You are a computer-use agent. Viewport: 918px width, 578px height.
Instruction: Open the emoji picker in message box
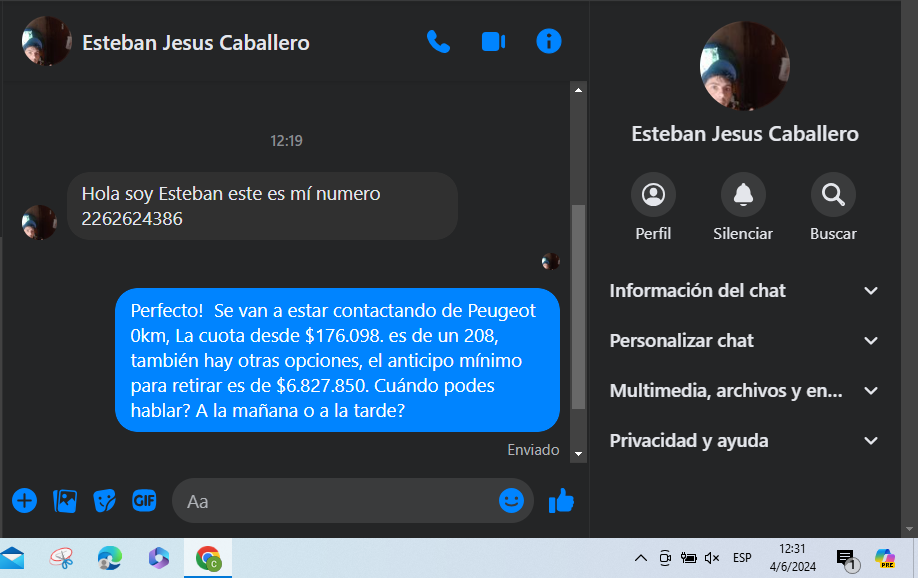coord(511,501)
